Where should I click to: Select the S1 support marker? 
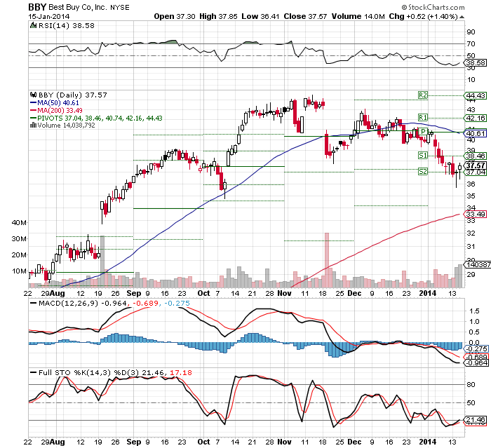423,155
